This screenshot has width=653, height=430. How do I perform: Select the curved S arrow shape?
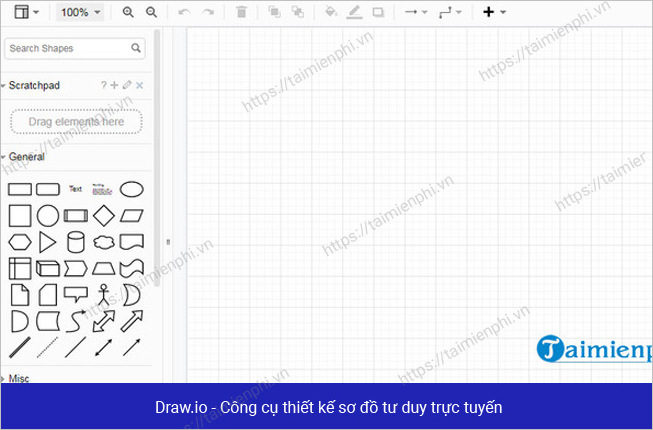(76, 321)
